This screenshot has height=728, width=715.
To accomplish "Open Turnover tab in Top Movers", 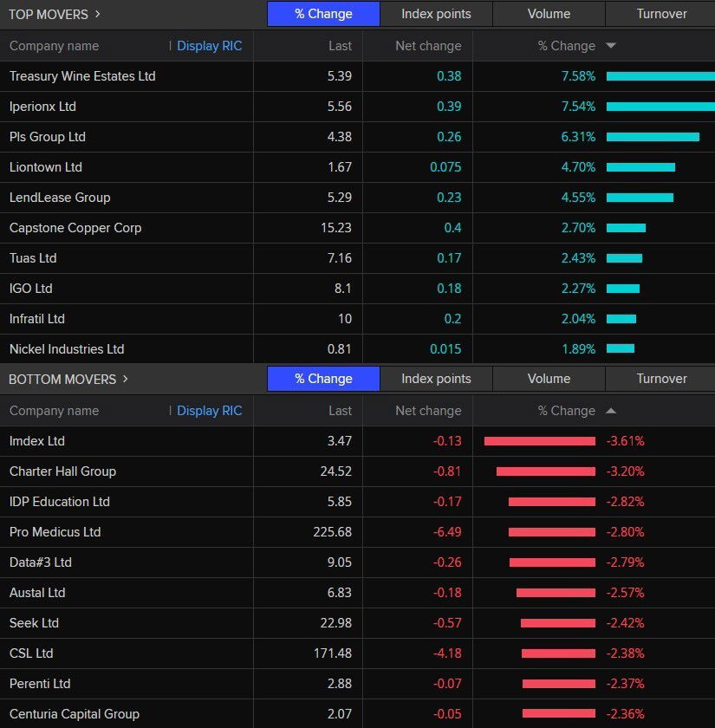I will point(660,14).
